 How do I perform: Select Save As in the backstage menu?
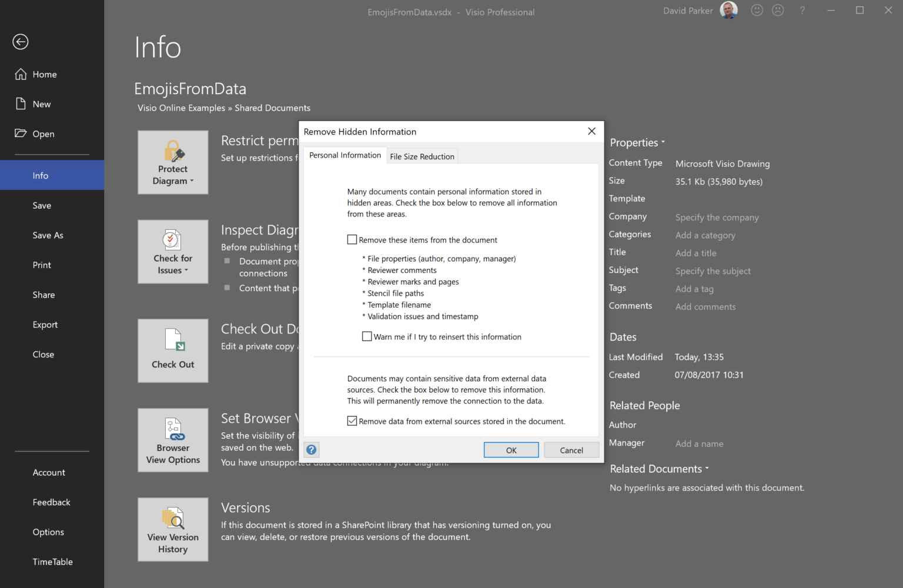point(52,235)
